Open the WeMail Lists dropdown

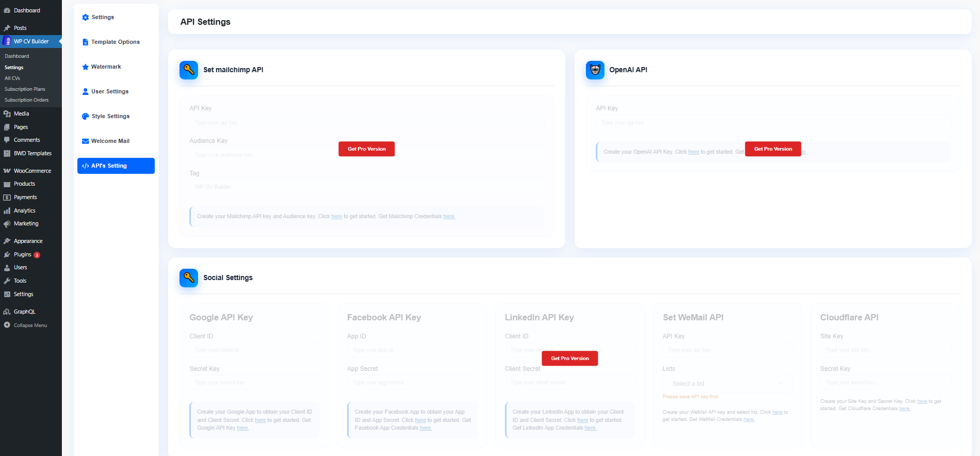[728, 383]
